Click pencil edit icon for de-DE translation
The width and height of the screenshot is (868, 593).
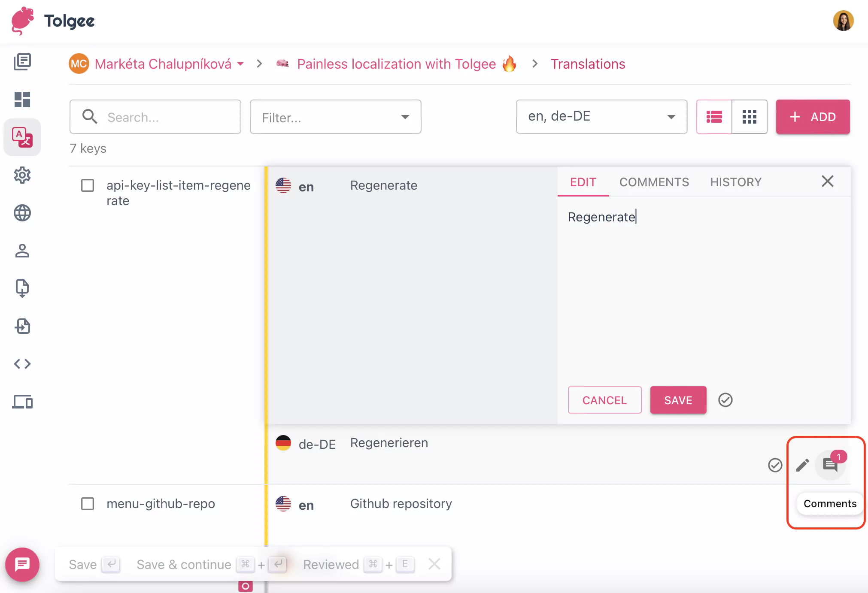click(802, 465)
